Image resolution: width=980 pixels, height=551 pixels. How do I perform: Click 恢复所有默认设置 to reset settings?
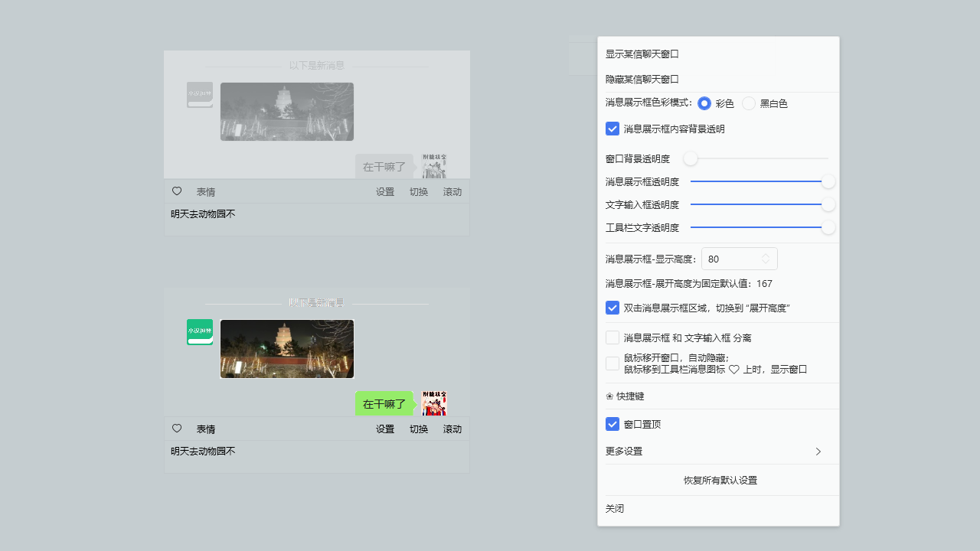pos(720,480)
